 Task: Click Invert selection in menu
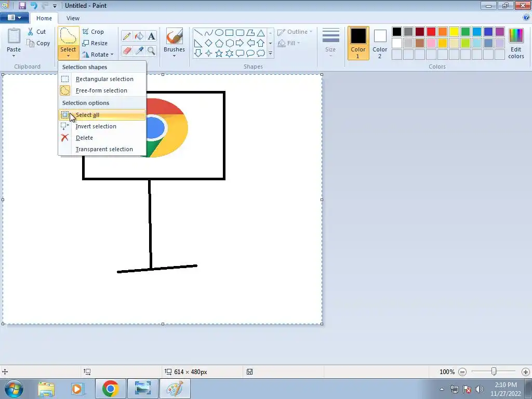click(102, 126)
